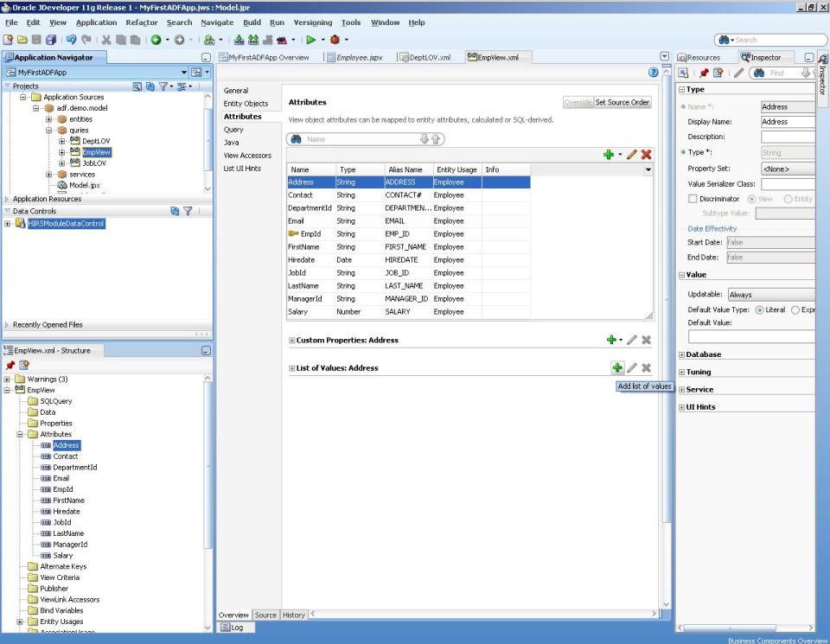Viewport: 830px width, 644px height.
Task: Expand the Database section in the Inspector
Action: click(x=683, y=354)
